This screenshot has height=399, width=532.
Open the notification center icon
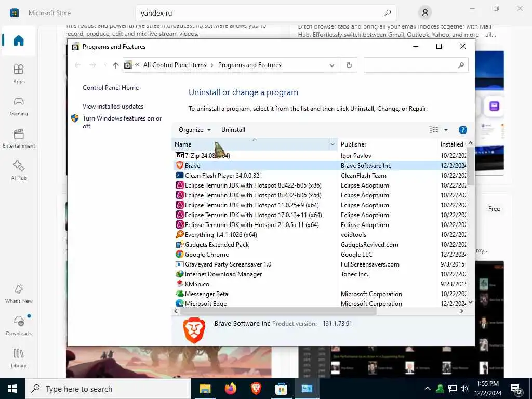516,390
